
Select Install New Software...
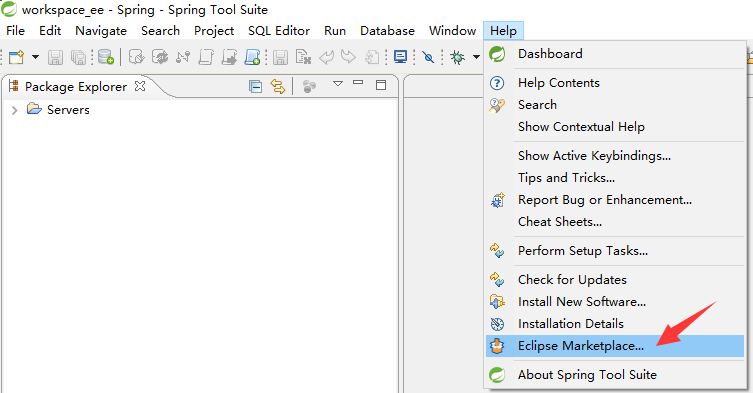(x=615, y=302)
